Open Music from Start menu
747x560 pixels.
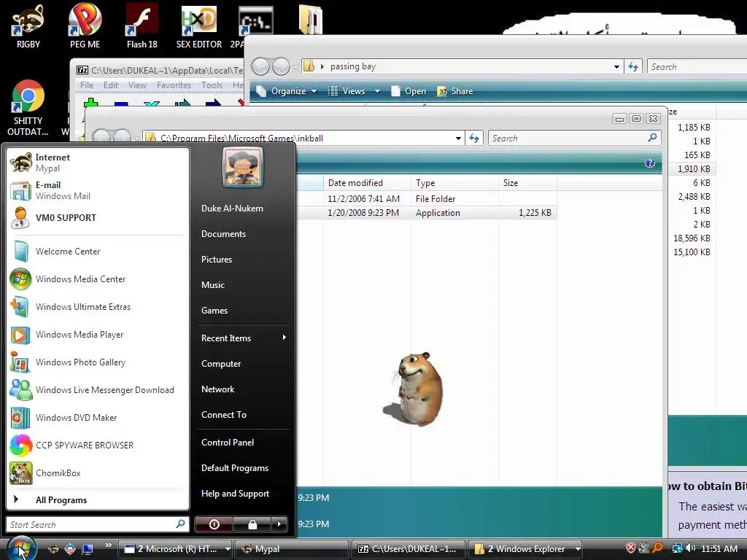click(213, 285)
